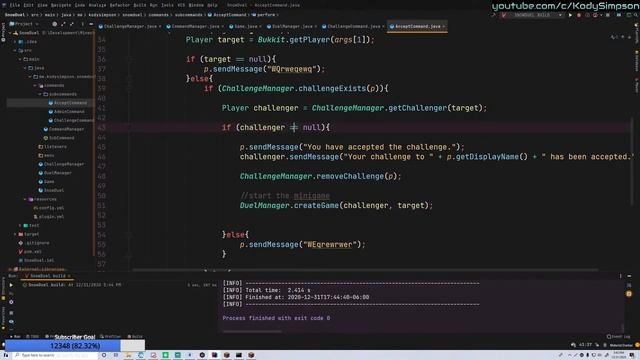Screen dimensions: 640x360
Task: Open the Edit menu
Action: click(29, 5)
